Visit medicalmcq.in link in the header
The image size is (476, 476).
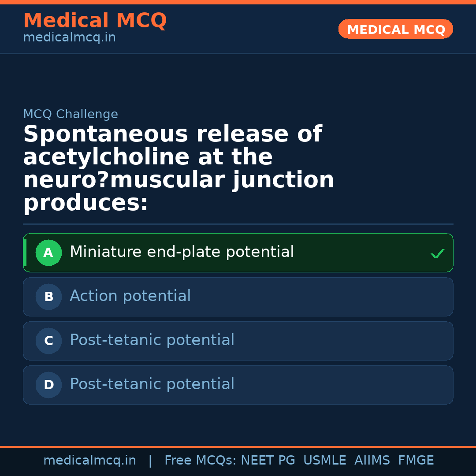[x=69, y=37]
